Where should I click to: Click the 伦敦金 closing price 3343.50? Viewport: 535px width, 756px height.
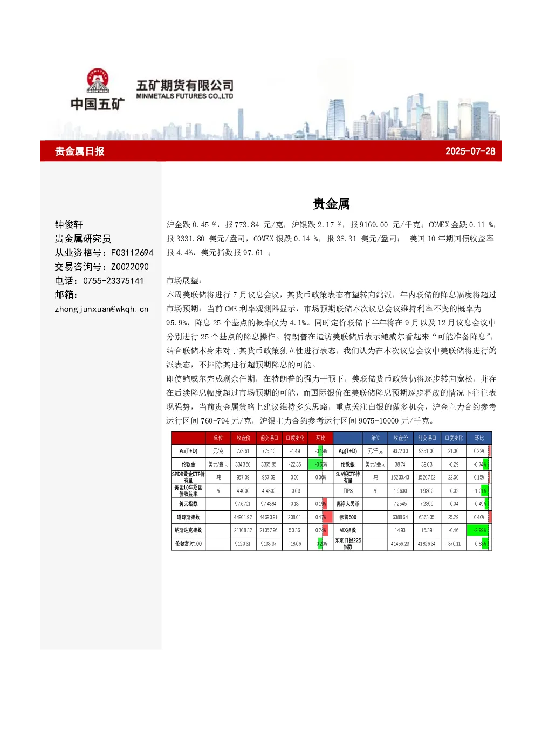[243, 464]
